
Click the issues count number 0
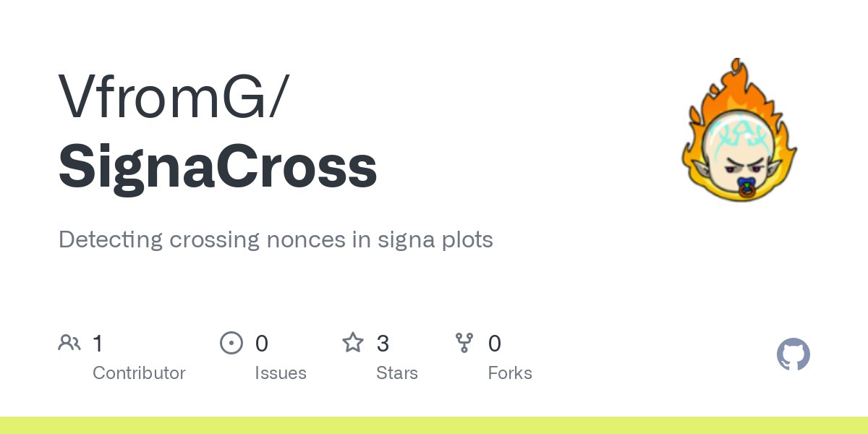click(262, 344)
